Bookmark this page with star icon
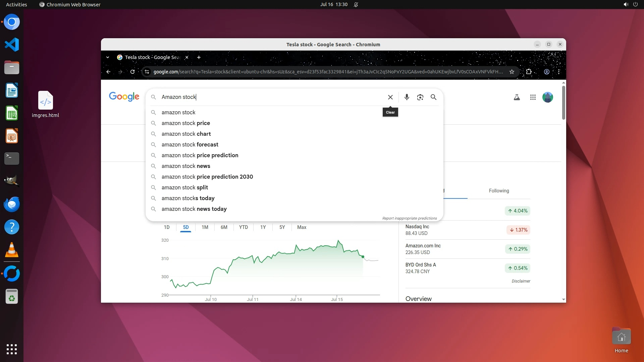 coord(512,72)
